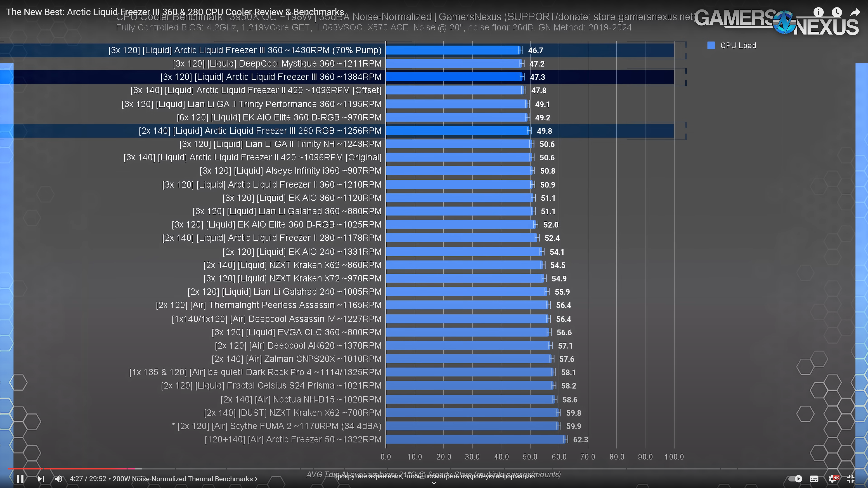Open the video title link at top
Viewport: 868px width, 488px height.
[175, 12]
